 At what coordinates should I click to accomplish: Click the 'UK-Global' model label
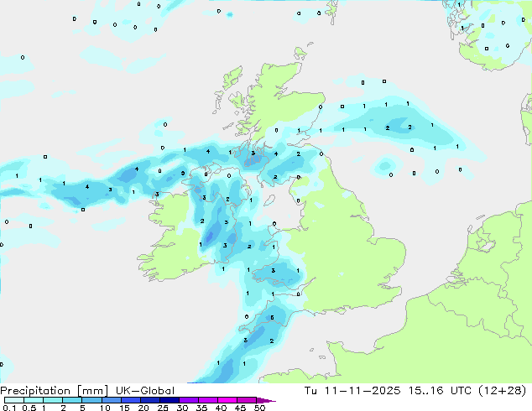(x=145, y=391)
